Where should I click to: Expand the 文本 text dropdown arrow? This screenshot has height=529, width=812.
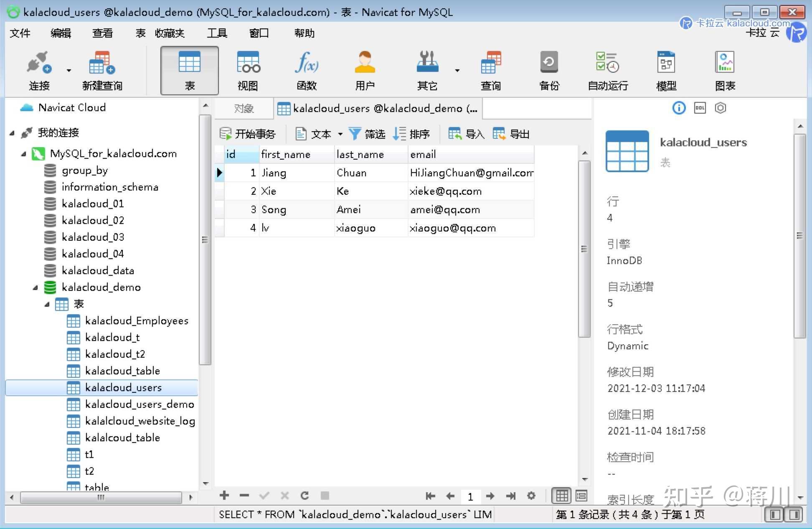coord(340,134)
